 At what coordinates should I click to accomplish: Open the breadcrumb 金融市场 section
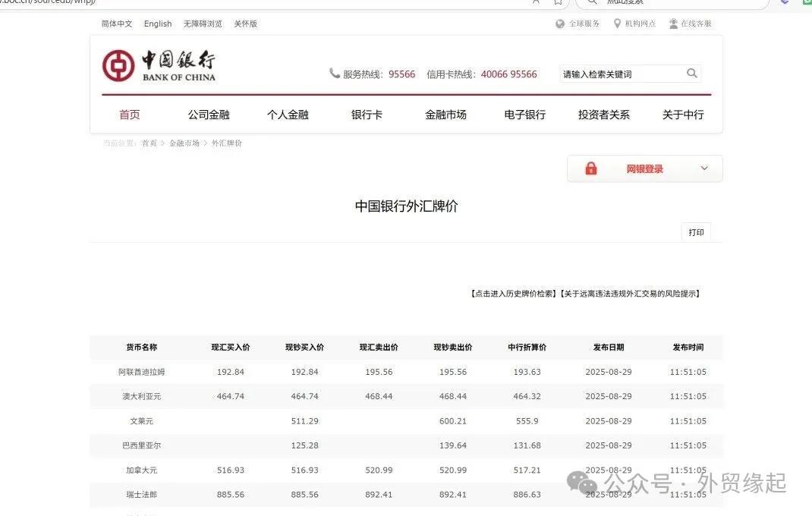(184, 143)
